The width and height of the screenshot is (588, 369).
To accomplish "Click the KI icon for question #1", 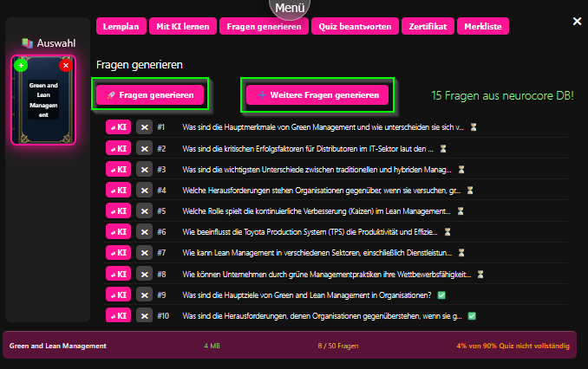I will tap(117, 127).
